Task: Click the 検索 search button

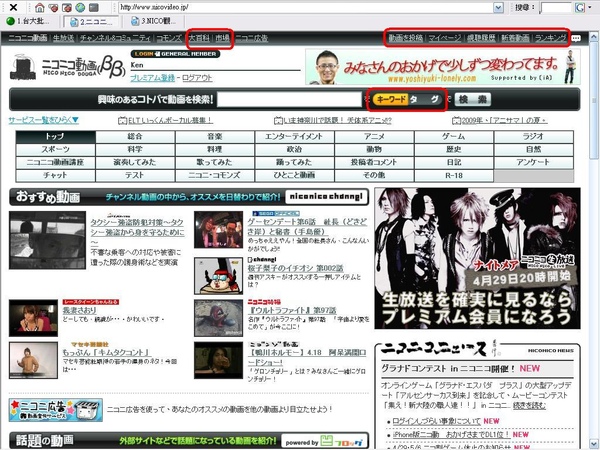Action: tap(473, 99)
